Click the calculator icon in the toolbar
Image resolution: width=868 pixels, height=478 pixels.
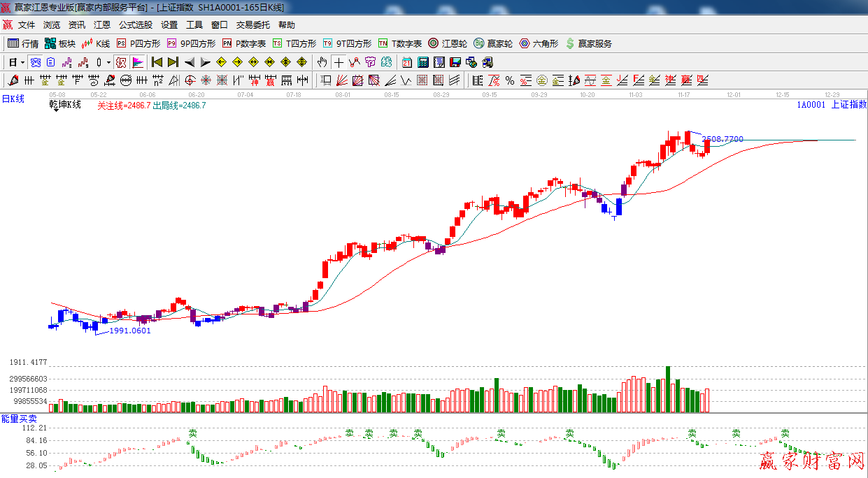tap(422, 62)
